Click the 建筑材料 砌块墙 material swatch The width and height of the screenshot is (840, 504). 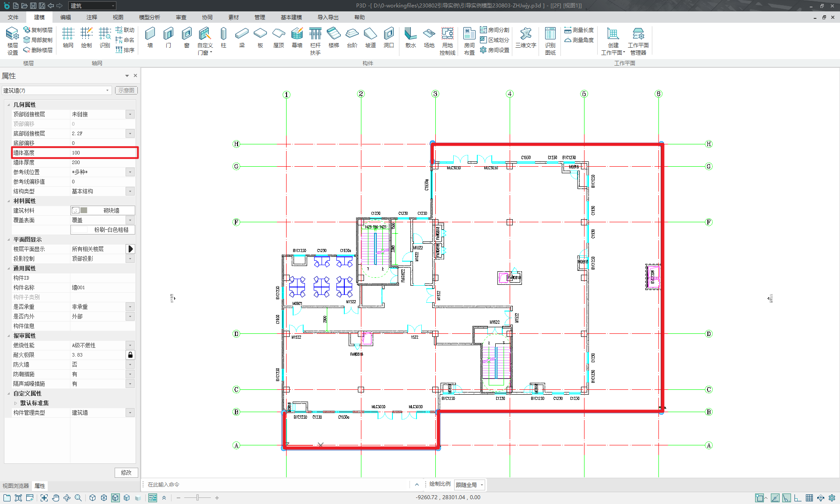coord(102,210)
